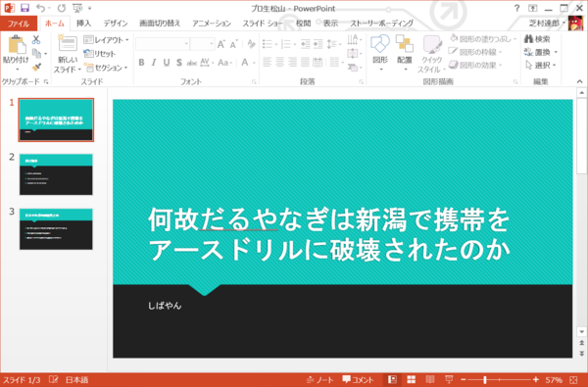This screenshot has height=387, width=588.
Task: Click the Replace (置換) button
Action: [x=540, y=52]
